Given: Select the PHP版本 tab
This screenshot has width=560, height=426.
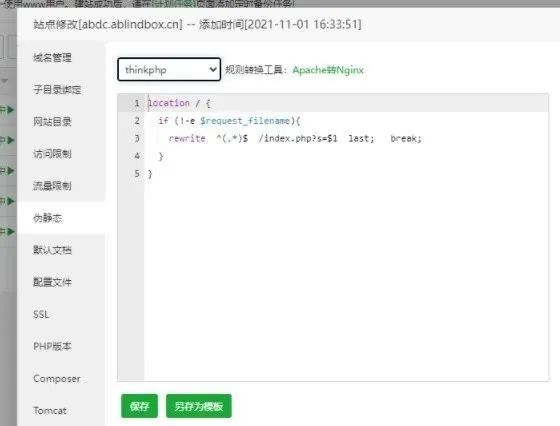Looking at the screenshot, I should click(x=52, y=346).
